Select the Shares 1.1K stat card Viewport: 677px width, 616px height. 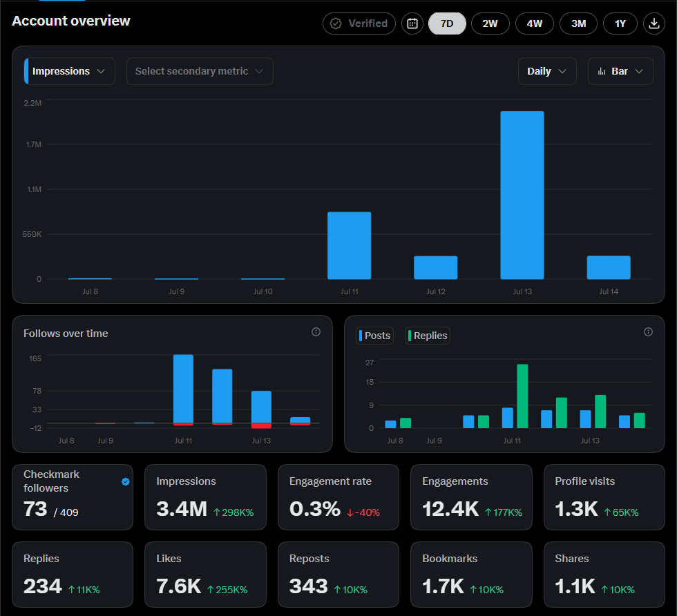604,575
